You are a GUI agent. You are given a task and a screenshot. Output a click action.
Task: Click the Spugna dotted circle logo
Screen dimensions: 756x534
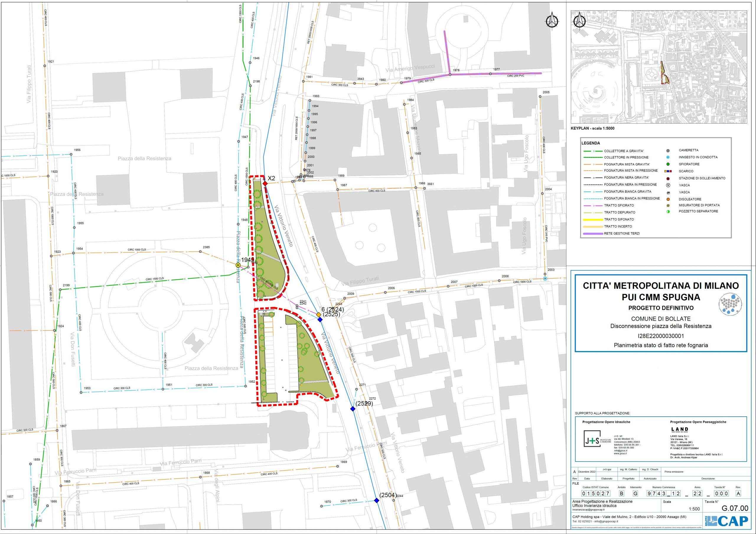[x=730, y=305]
